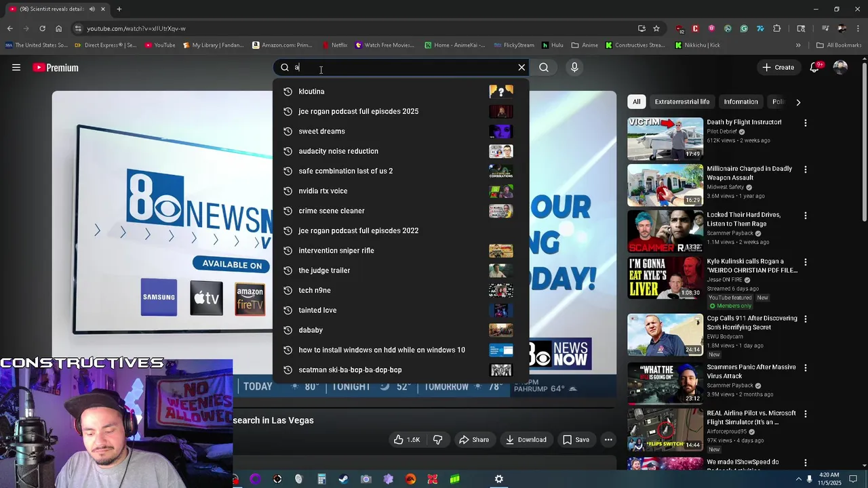The image size is (868, 488).
Task: Select 'sweet dreams' search suggestion
Action: pos(400,131)
